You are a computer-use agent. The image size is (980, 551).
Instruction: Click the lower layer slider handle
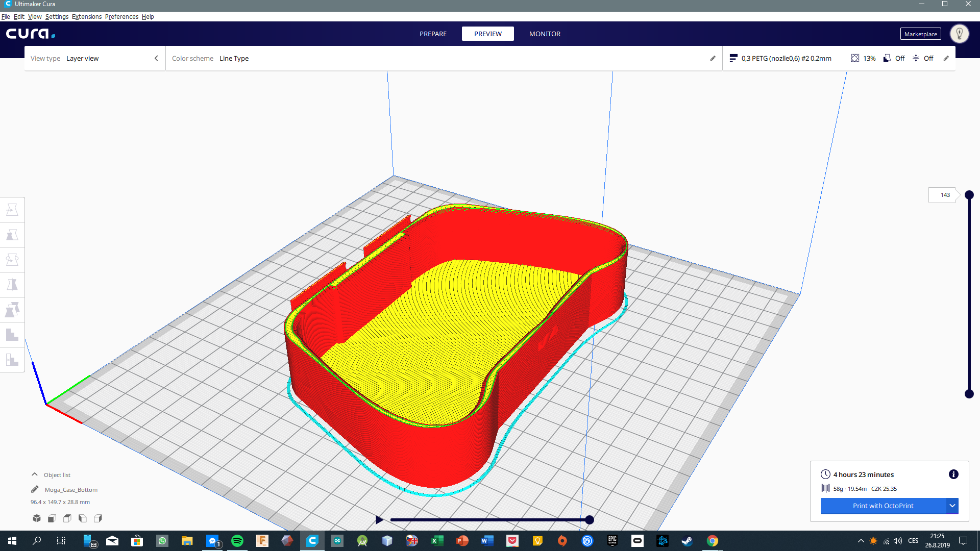coord(969,394)
